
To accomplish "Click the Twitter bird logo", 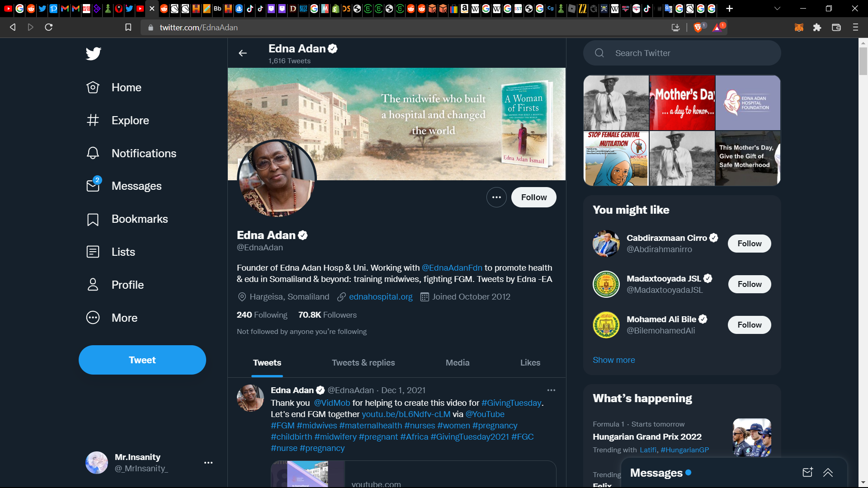I will point(94,53).
